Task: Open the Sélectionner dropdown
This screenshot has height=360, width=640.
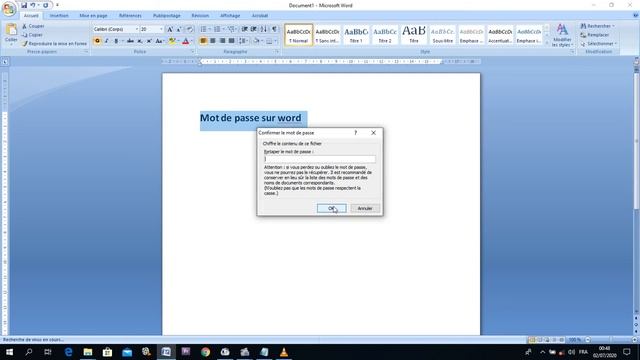Action: coord(599,44)
